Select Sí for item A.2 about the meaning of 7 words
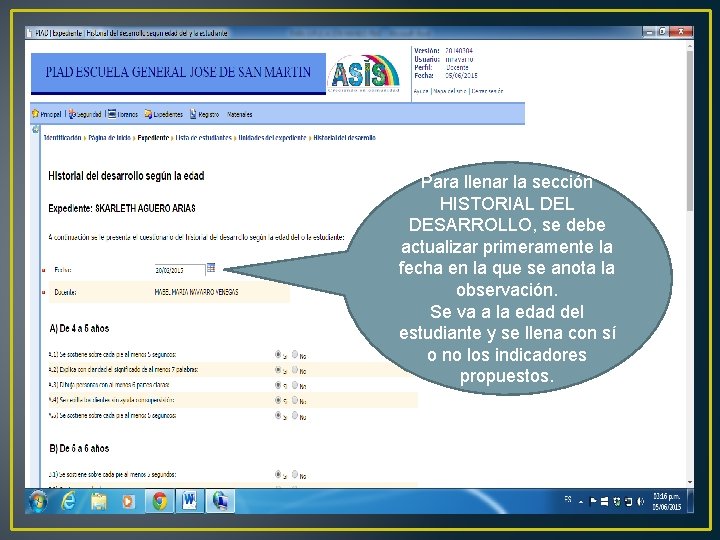The image size is (720, 540). (x=278, y=369)
